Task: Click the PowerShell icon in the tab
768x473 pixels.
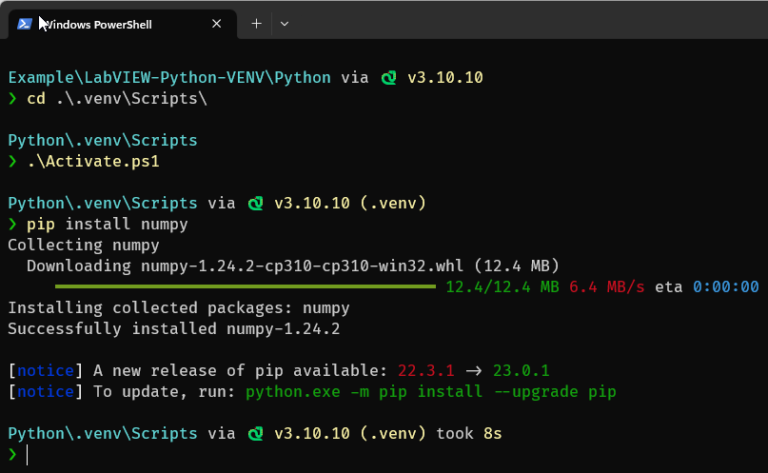Action: pyautogui.click(x=24, y=24)
